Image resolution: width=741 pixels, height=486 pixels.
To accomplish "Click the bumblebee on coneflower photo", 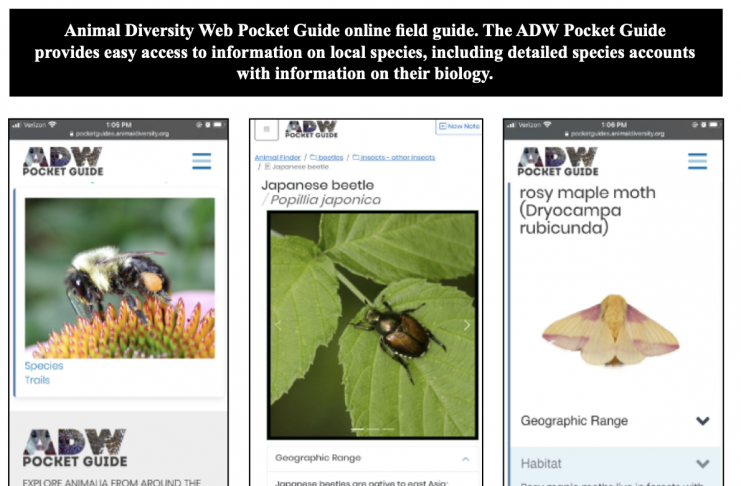I will click(120, 278).
